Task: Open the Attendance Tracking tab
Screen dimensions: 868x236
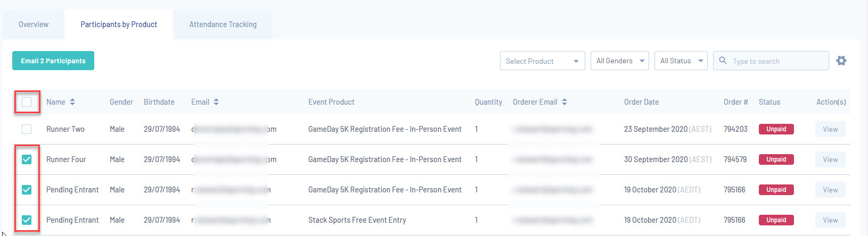Action: [223, 24]
